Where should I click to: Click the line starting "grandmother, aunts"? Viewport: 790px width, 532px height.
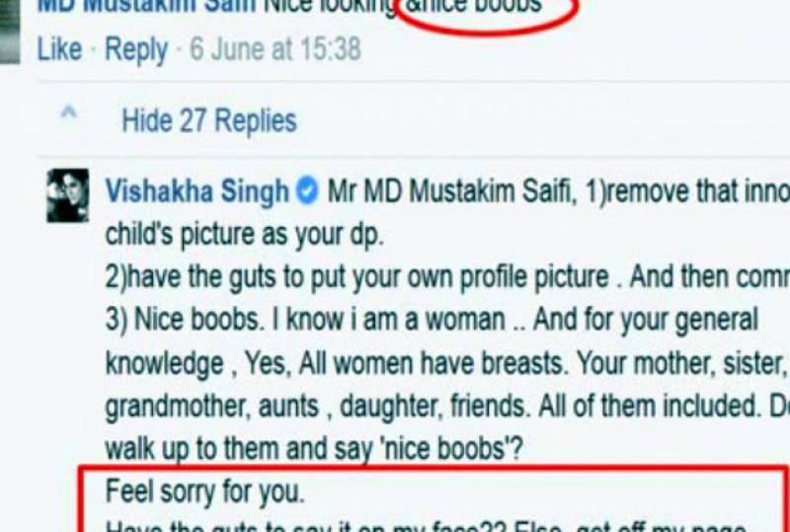coord(447,407)
